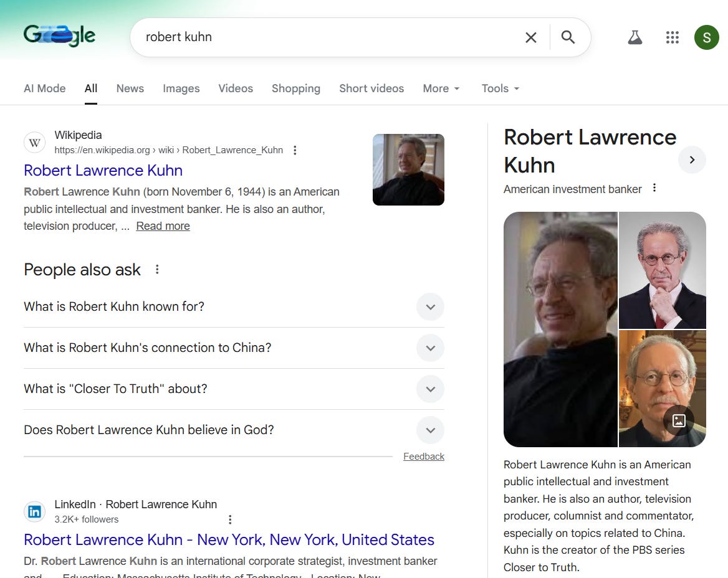Open the Google apps grid icon
728x578 pixels.
(x=673, y=37)
